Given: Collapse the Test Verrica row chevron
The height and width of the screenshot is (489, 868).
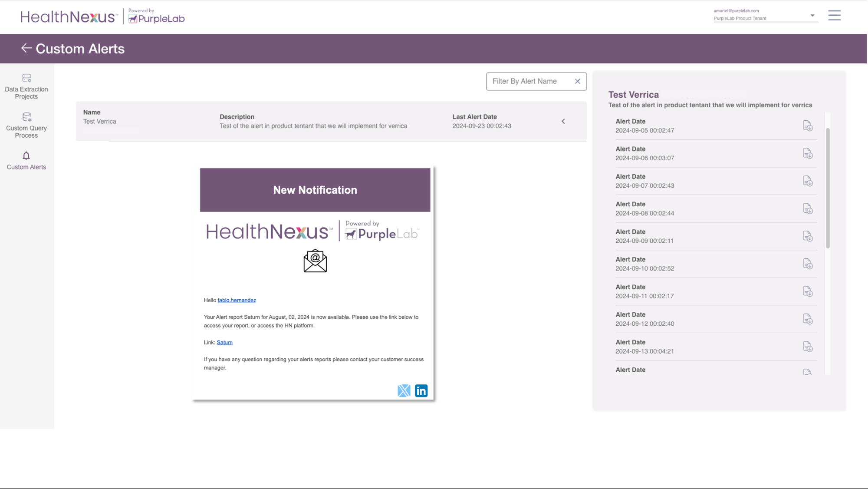Looking at the screenshot, I should (x=563, y=122).
